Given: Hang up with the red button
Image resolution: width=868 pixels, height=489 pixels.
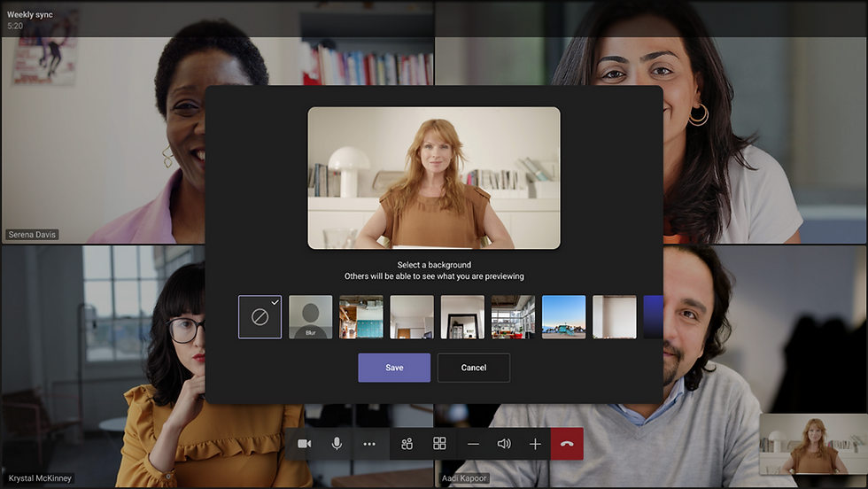Looking at the screenshot, I should click(x=567, y=444).
